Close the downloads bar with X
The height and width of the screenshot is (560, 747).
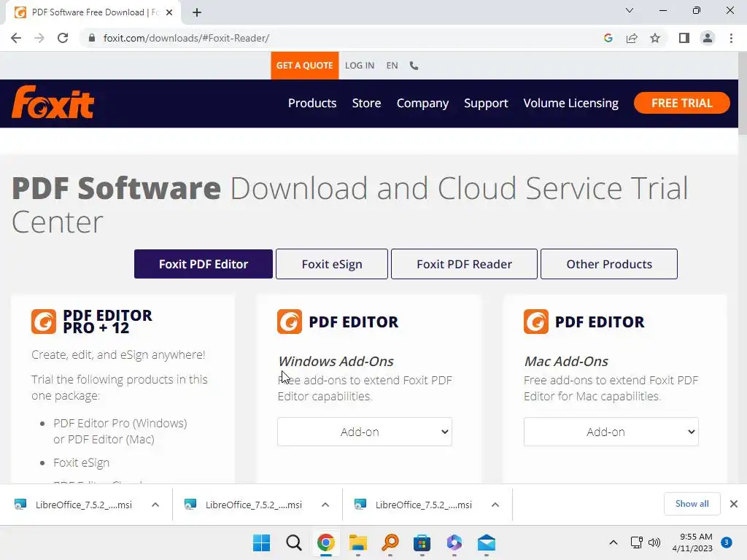tap(734, 504)
